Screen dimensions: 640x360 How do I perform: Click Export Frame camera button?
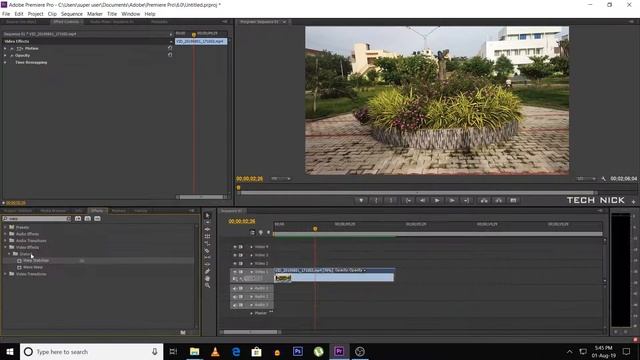513,200
